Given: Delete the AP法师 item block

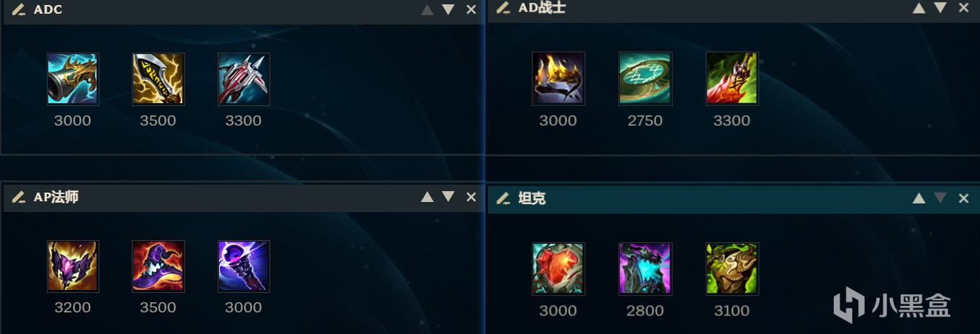Looking at the screenshot, I should (471, 197).
